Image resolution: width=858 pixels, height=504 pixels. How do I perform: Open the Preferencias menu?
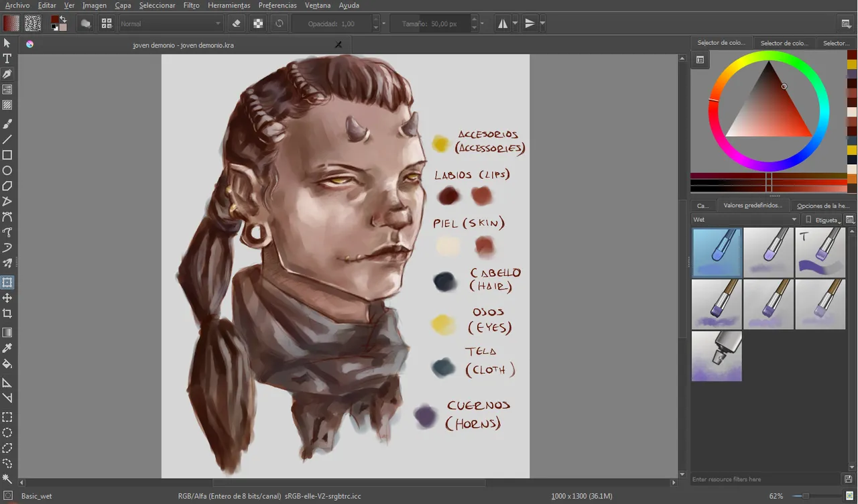(x=278, y=5)
